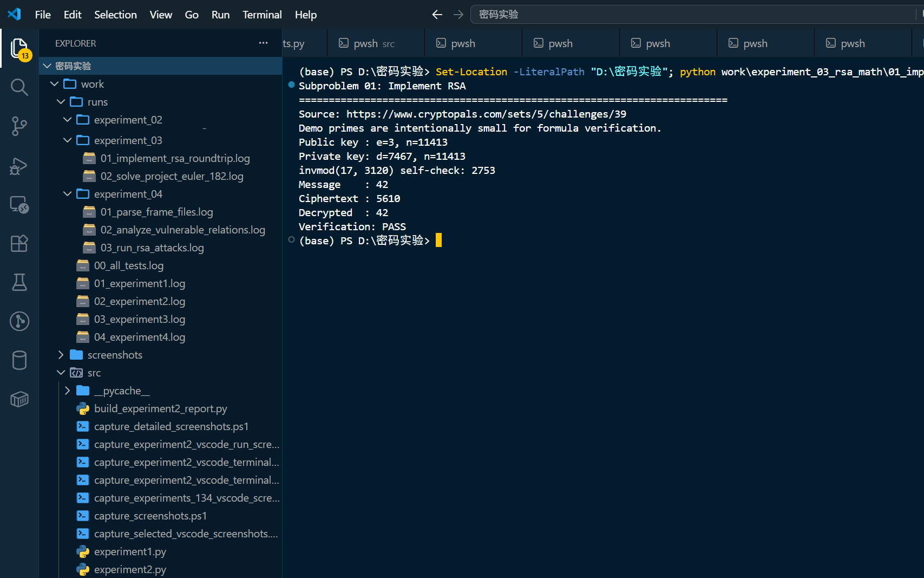The height and width of the screenshot is (578, 924).
Task: Open 02_solve_project_euler_182.log file
Action: click(x=172, y=176)
